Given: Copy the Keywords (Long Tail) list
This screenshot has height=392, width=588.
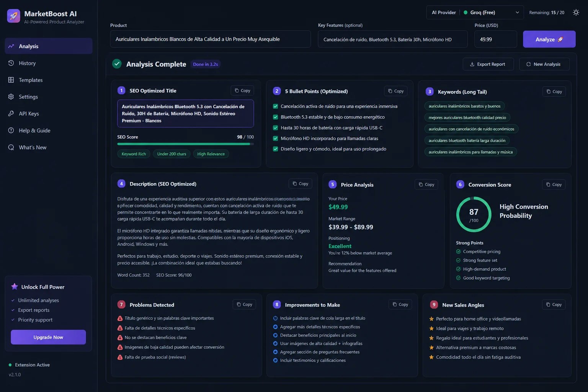Looking at the screenshot, I should [554, 91].
